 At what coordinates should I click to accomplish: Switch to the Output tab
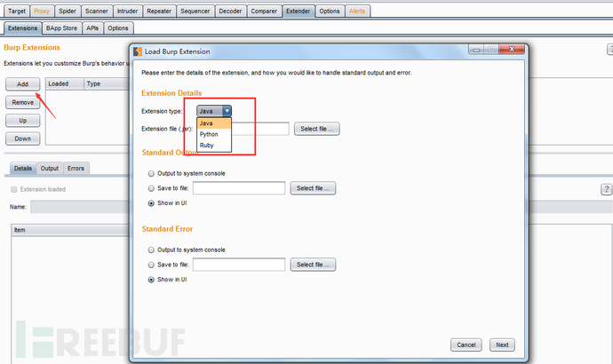(x=50, y=169)
